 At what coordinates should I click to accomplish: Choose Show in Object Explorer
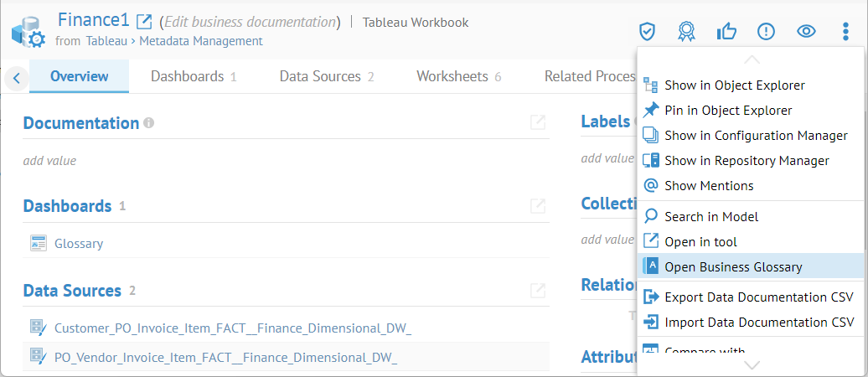[734, 85]
